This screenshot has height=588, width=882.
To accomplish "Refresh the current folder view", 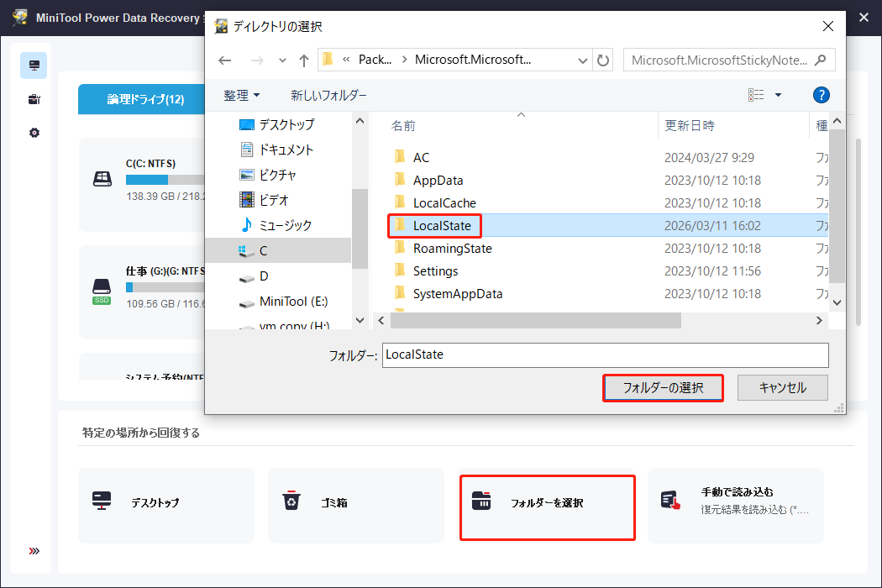I will coord(603,60).
